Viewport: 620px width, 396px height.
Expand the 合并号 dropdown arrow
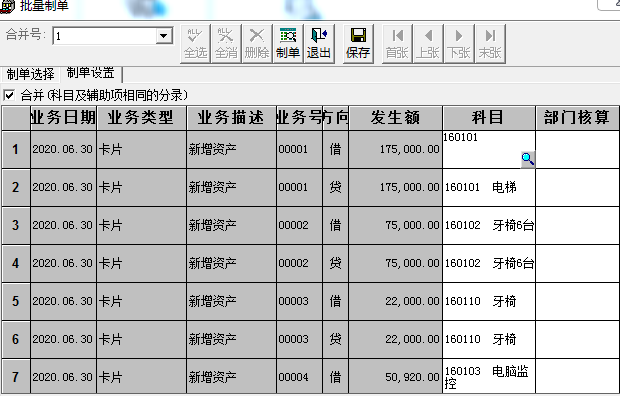point(163,36)
